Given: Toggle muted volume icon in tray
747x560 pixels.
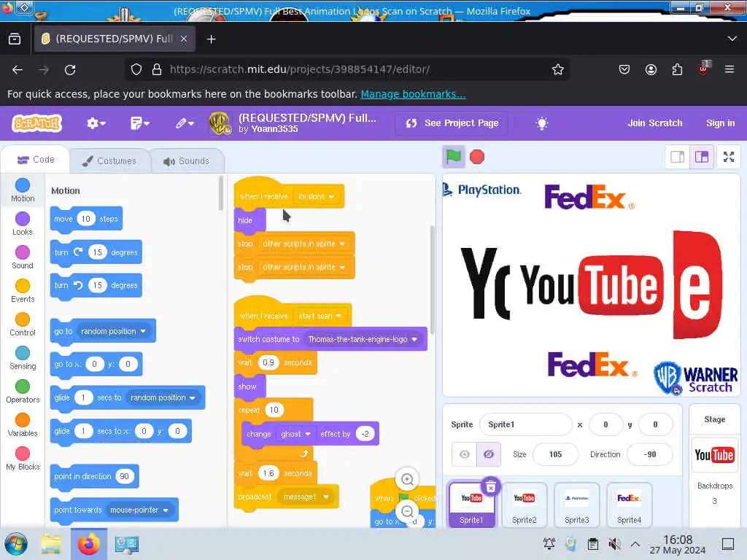Looking at the screenshot, I should [614, 544].
